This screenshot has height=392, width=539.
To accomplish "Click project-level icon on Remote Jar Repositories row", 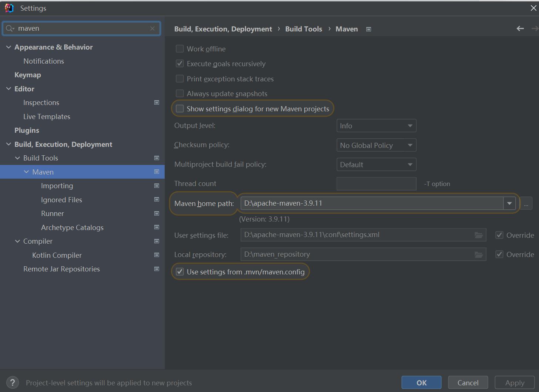I will (x=156, y=269).
